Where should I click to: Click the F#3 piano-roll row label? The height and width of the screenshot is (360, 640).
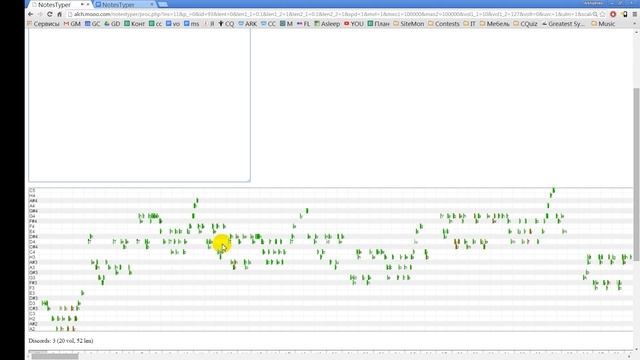33,282
